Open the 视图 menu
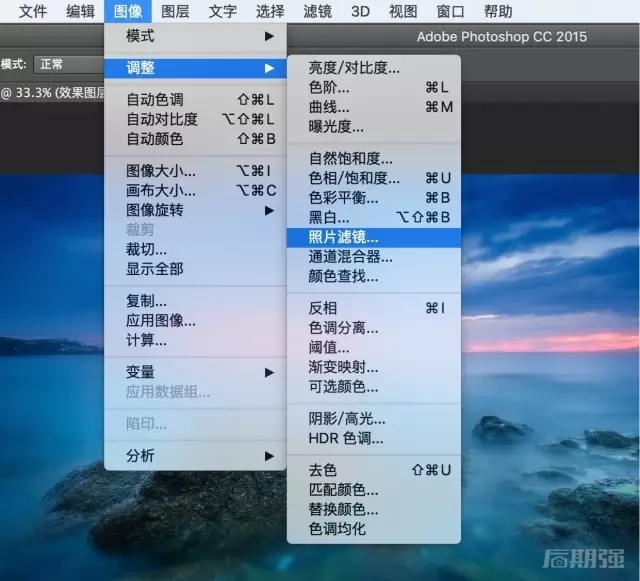The height and width of the screenshot is (581, 640). tap(403, 11)
